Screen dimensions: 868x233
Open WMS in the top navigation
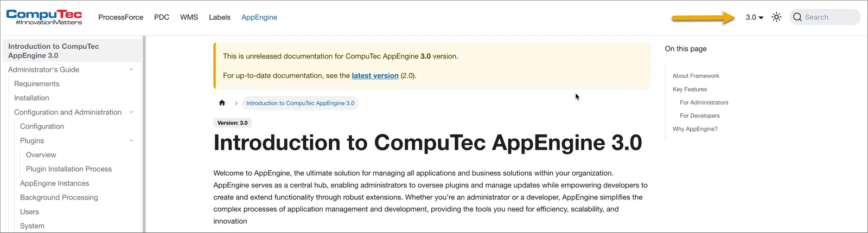pos(189,17)
